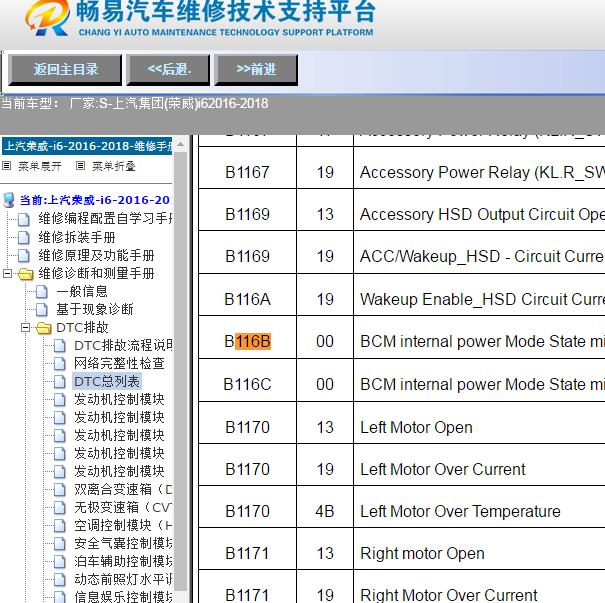The width and height of the screenshot is (605, 603).
Task: Open 信息娱乐控制模块 tree item
Action: [x=123, y=597]
